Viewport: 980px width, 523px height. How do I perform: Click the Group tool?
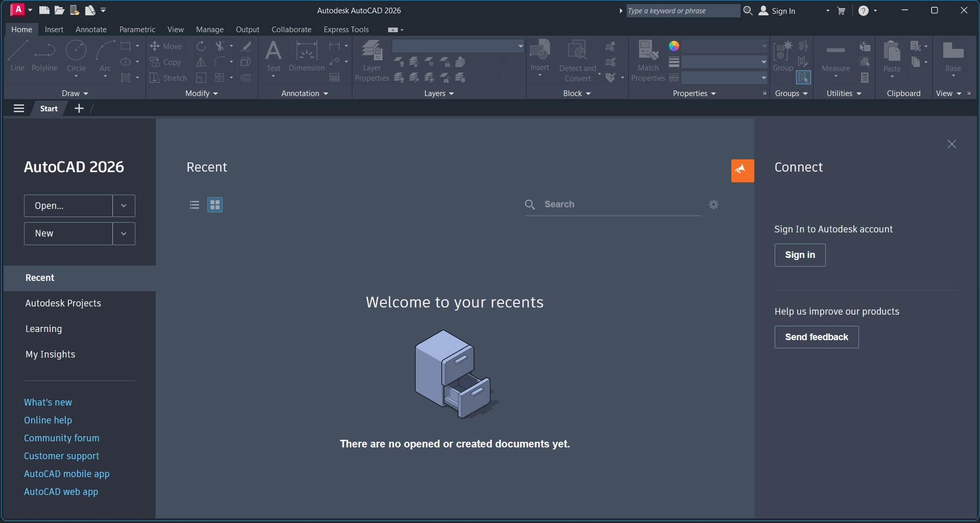point(783,56)
